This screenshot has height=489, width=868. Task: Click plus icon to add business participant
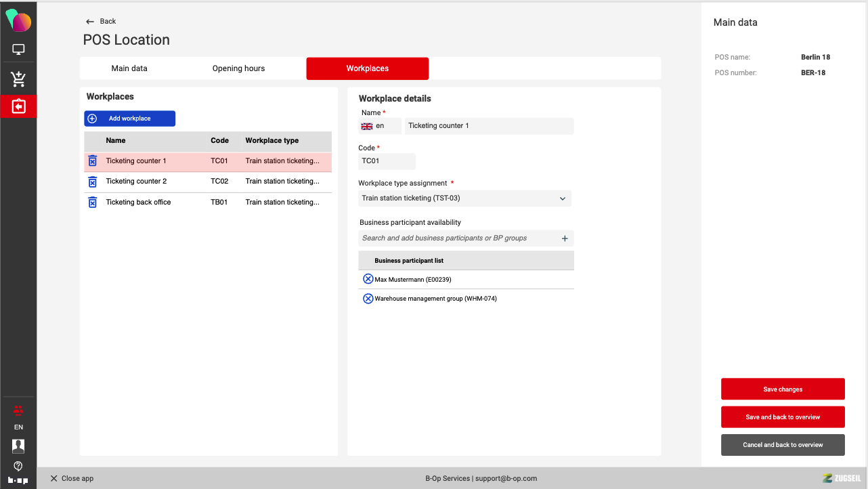tap(565, 238)
